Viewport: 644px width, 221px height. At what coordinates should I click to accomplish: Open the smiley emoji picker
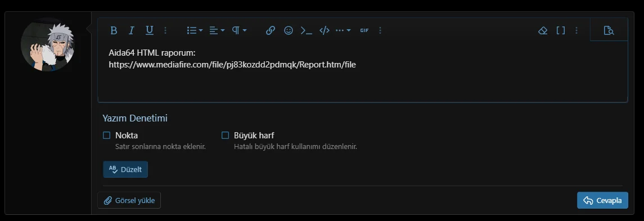click(x=289, y=30)
